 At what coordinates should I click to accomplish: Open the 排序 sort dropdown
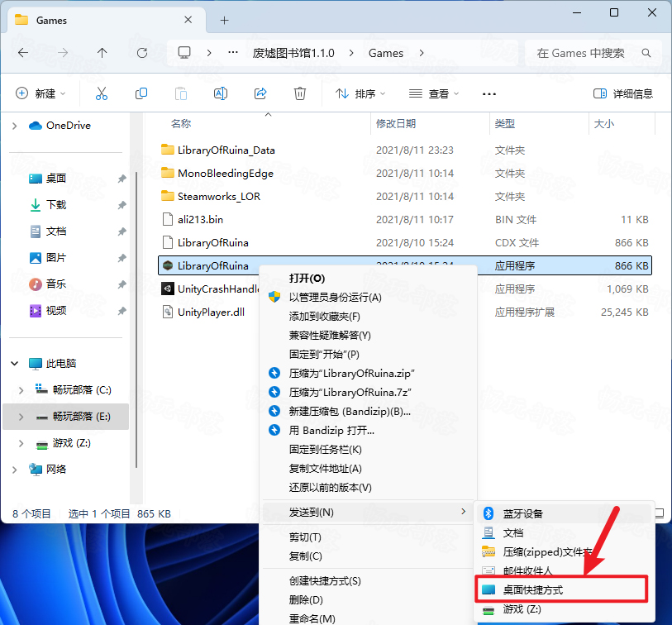pos(360,93)
